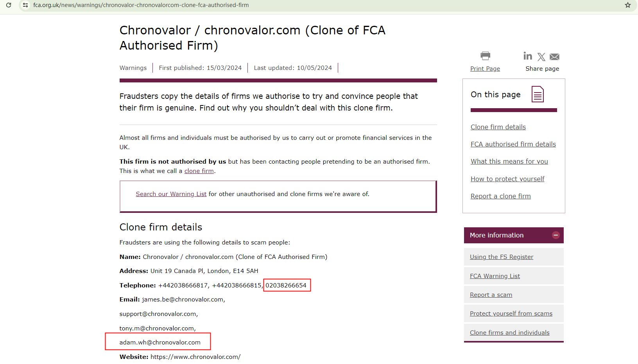Follow the clone firm hyperlink in text

click(x=199, y=171)
